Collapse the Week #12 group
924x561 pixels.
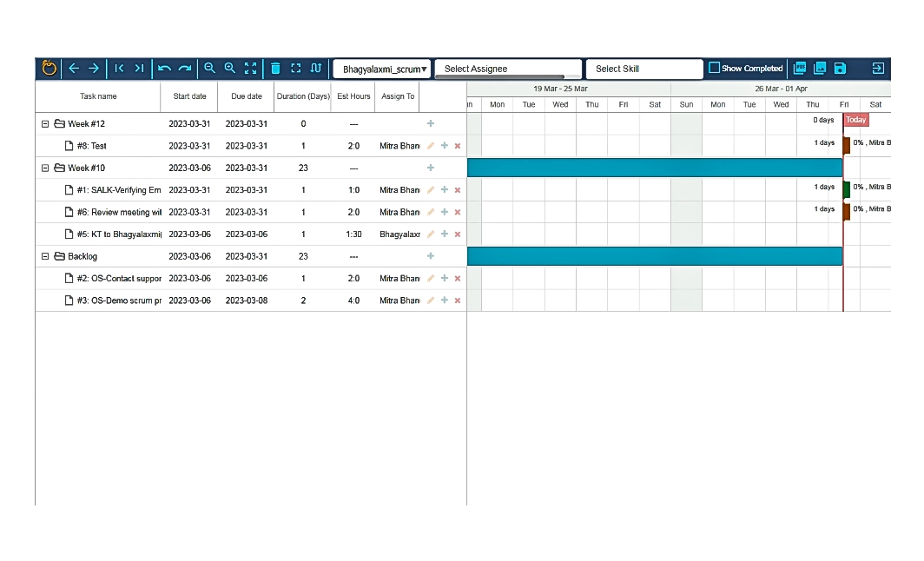point(44,123)
